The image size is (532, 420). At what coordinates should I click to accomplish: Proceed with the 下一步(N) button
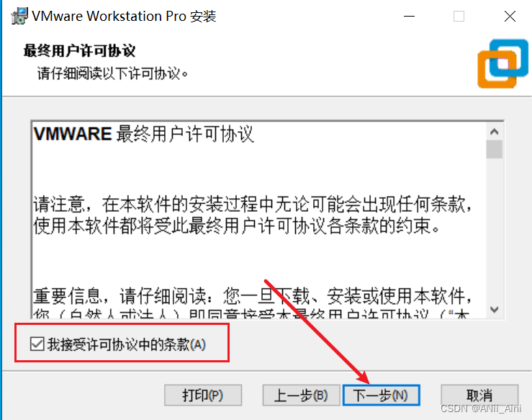pos(382,396)
